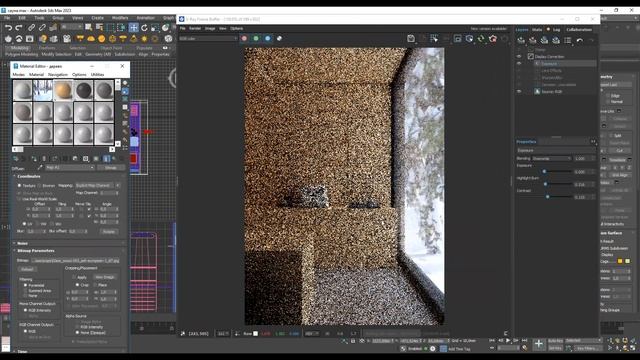Adjust the Contrast slider handle
This screenshot has width=640, height=360.
[x=548, y=197]
